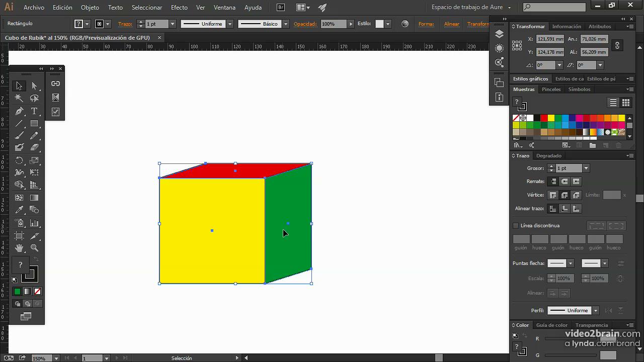Screen dimensions: 644x362
Task: Switch swatches to thumbnail grid view
Action: tap(626, 103)
